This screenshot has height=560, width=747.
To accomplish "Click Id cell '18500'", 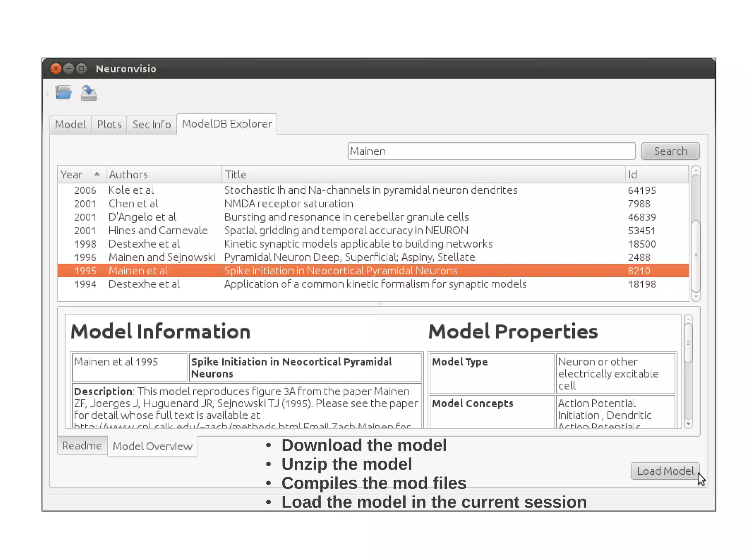I will [642, 244].
